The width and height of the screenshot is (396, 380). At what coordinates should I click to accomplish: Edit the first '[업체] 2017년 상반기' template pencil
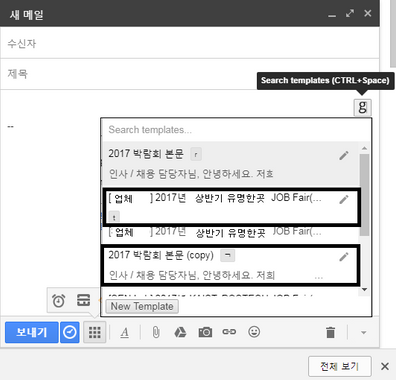coord(344,199)
